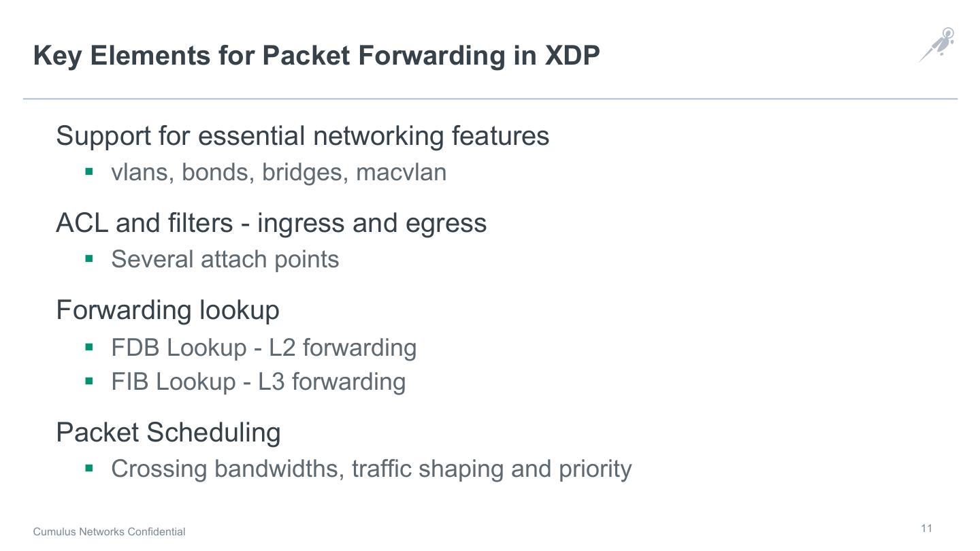Click the bullet marker next to 'FDB Lookup'

click(x=88, y=347)
